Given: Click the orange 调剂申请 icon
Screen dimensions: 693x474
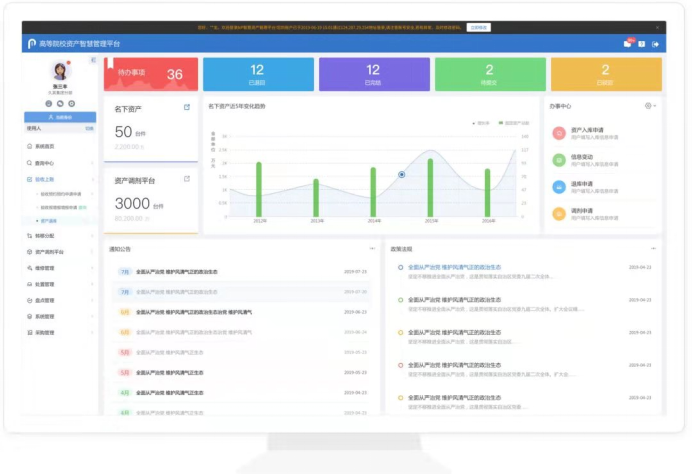Looking at the screenshot, I should 559,213.
